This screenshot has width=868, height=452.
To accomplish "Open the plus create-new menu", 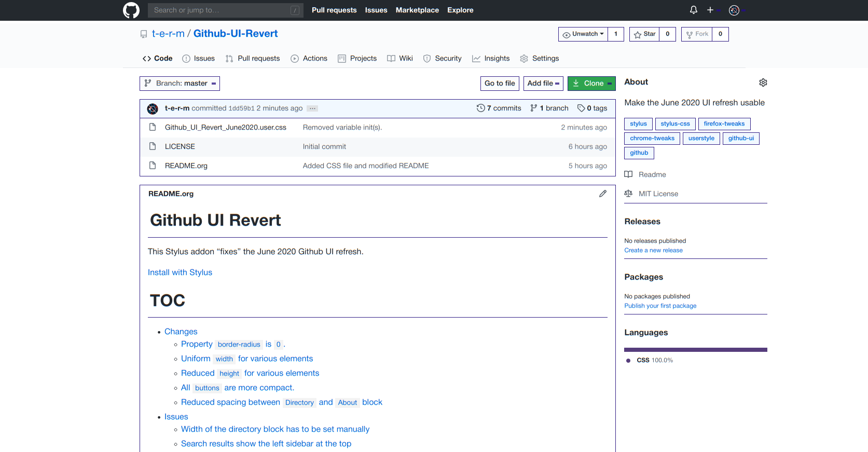I will pos(713,10).
